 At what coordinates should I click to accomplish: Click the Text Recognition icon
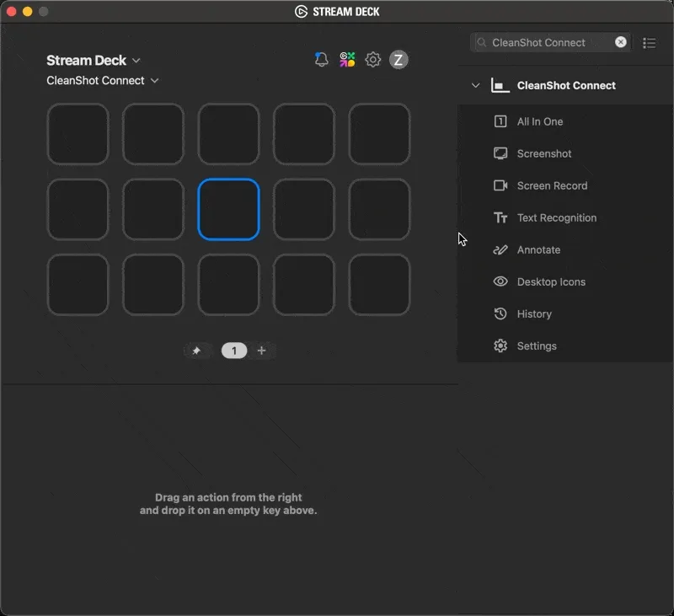pyautogui.click(x=500, y=217)
